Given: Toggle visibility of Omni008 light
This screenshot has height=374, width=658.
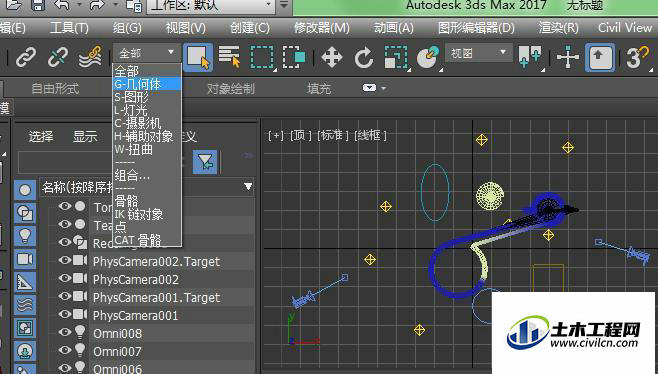Looking at the screenshot, I should point(64,332).
